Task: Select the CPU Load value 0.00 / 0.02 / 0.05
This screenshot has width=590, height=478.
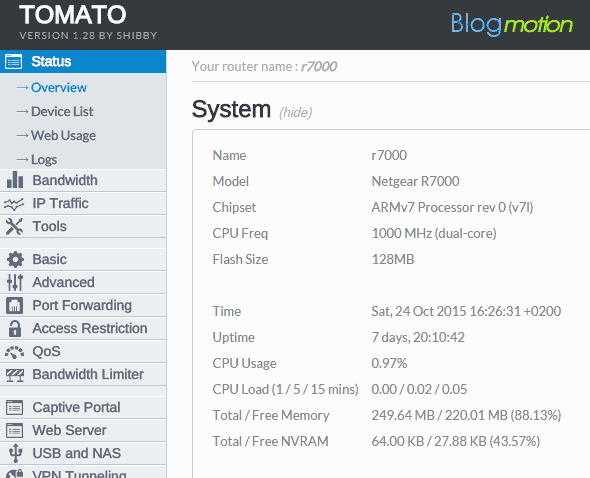Action: (419, 389)
